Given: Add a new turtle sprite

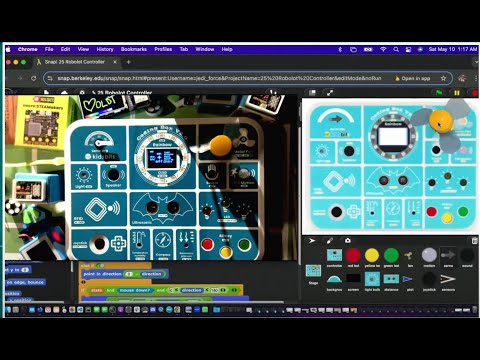Looking at the screenshot, I should point(312,240).
